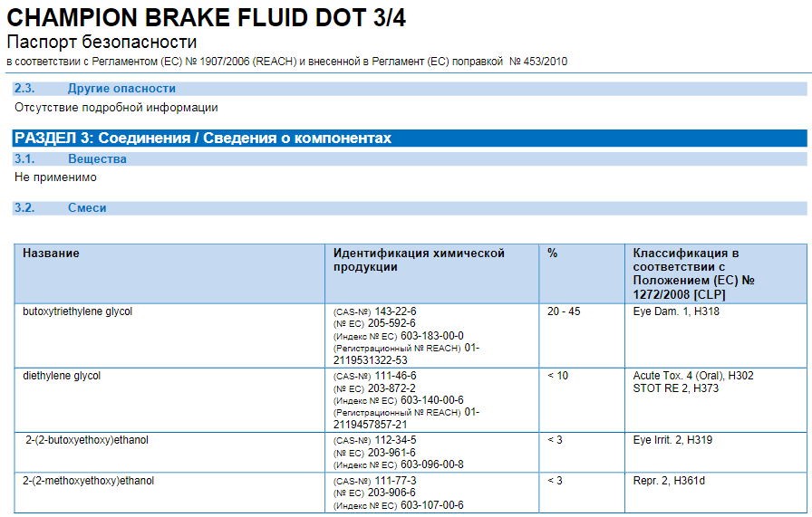812x517 pixels.
Task: Click the subtitle Паспорт безопасности
Action: [101, 42]
